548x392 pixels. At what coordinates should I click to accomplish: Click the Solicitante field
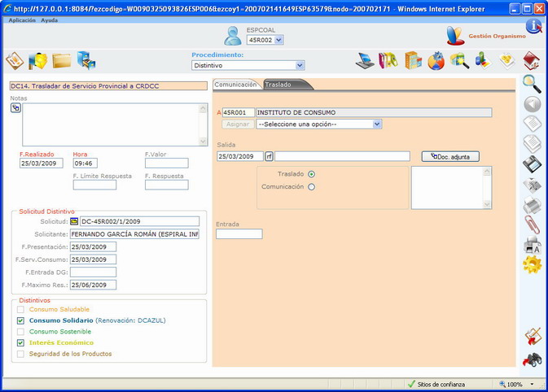point(135,234)
